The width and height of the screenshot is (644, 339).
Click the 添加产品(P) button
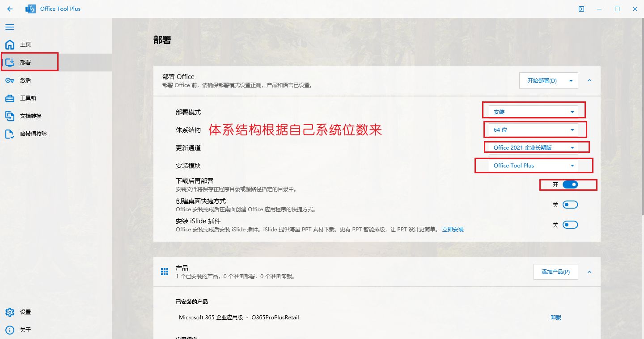pos(555,272)
